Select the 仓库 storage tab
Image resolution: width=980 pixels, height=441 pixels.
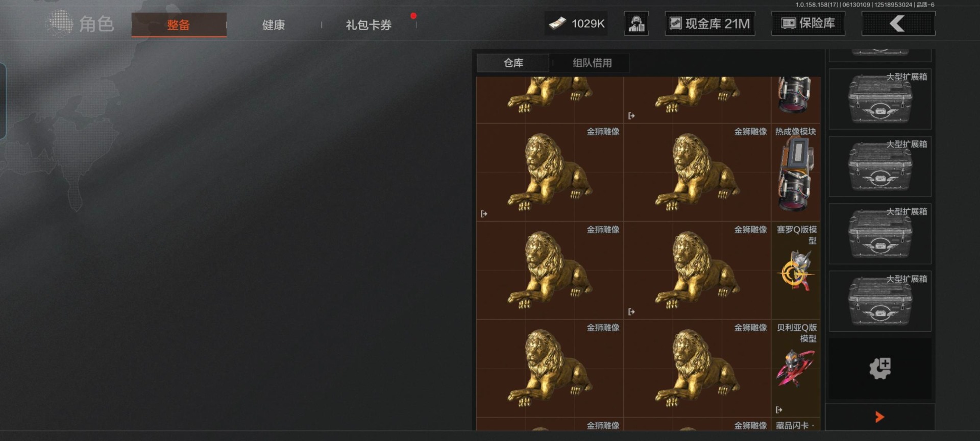[x=513, y=63]
